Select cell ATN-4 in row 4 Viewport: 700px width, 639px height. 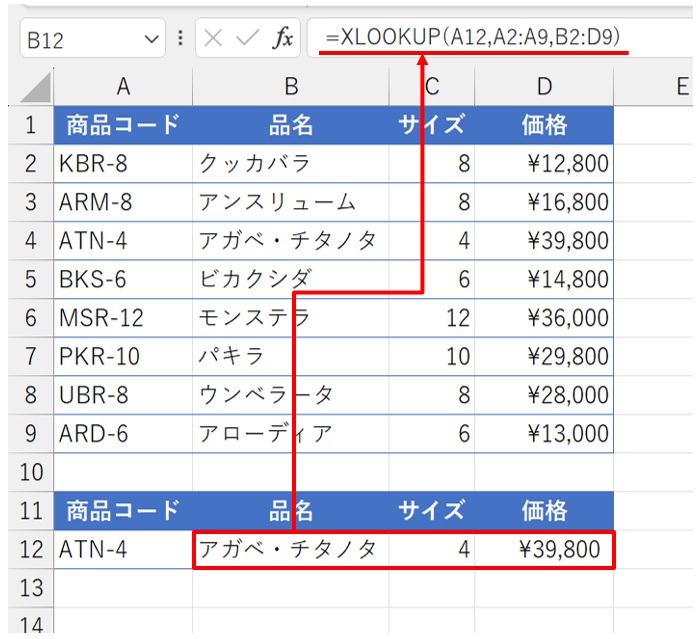[123, 241]
